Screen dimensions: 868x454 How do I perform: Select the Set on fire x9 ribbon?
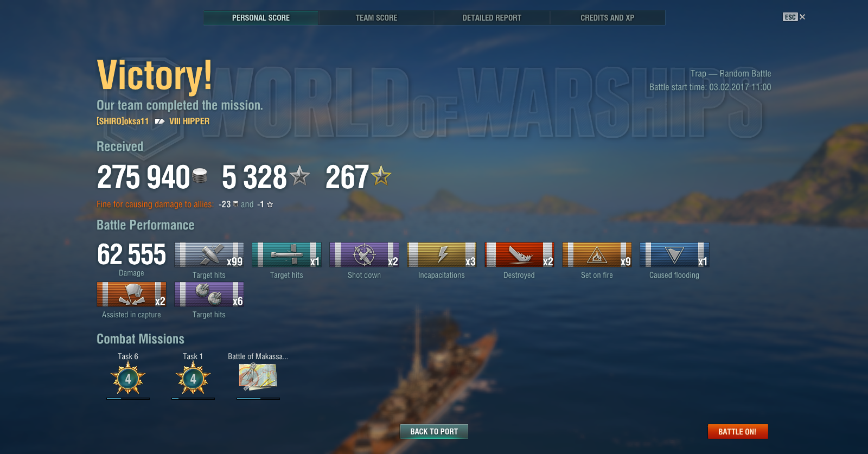[597, 255]
